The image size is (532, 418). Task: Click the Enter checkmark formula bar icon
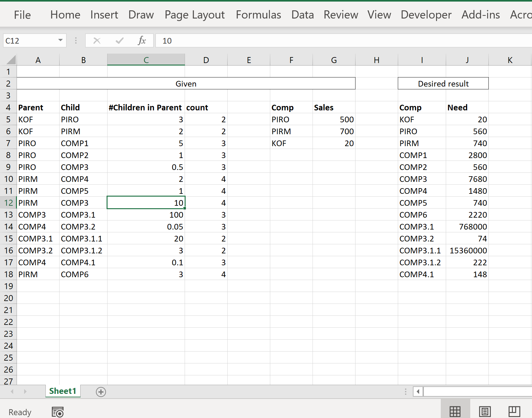coord(119,41)
